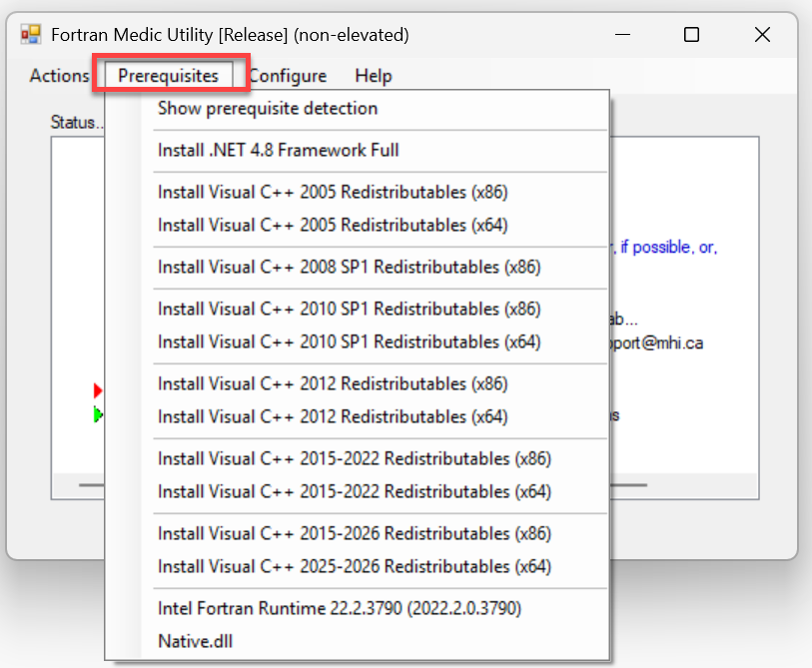The image size is (812, 668).
Task: Open the Help menu
Action: point(373,76)
